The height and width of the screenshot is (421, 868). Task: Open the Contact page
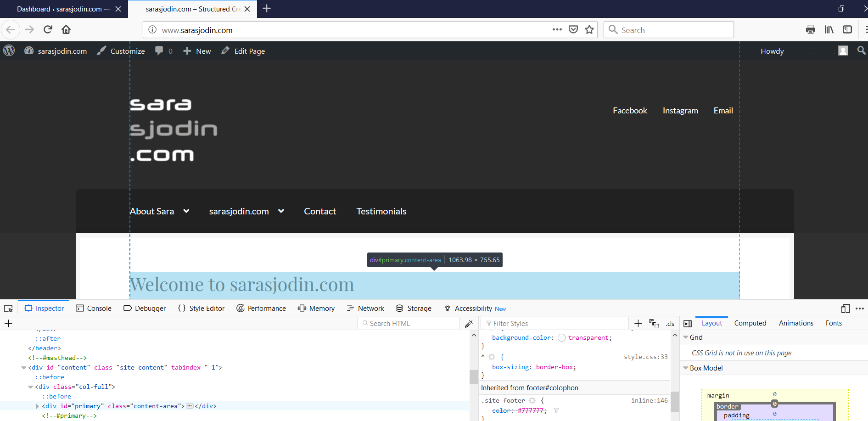tap(320, 211)
